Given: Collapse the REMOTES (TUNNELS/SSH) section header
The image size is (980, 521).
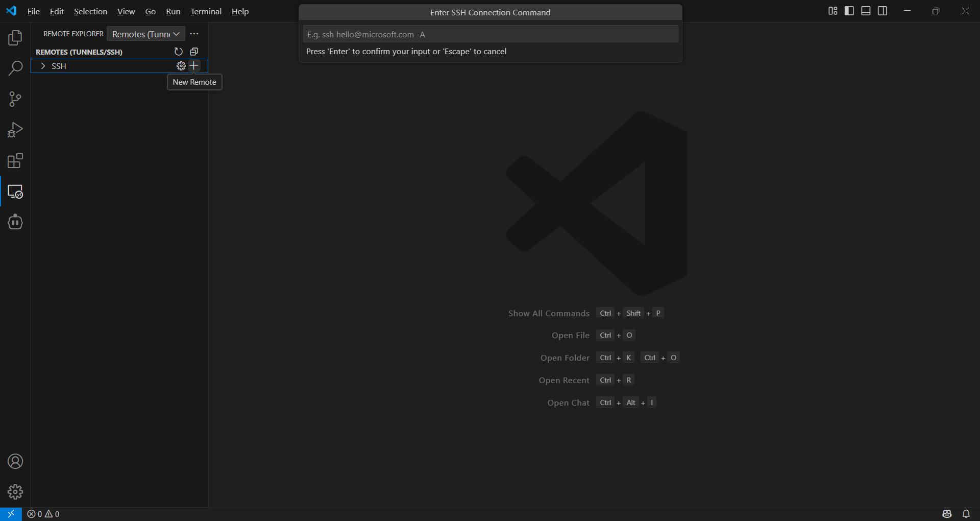Looking at the screenshot, I should pyautogui.click(x=79, y=52).
